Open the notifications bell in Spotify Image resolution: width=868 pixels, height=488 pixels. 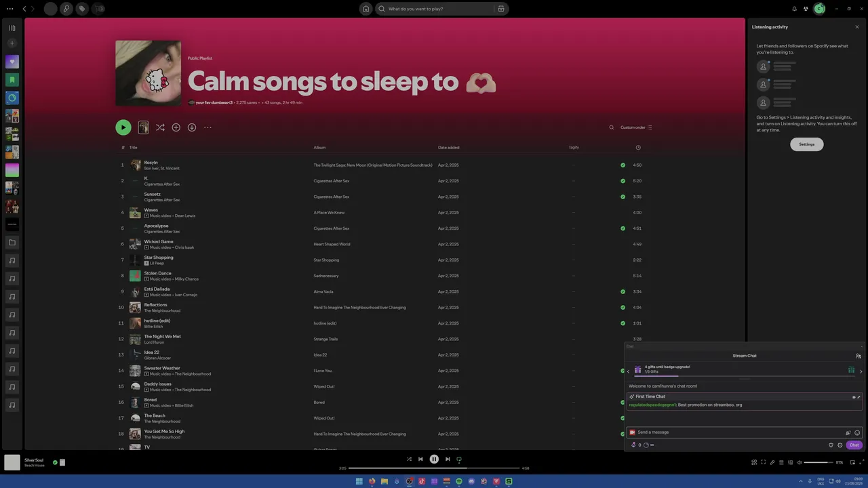tap(794, 9)
